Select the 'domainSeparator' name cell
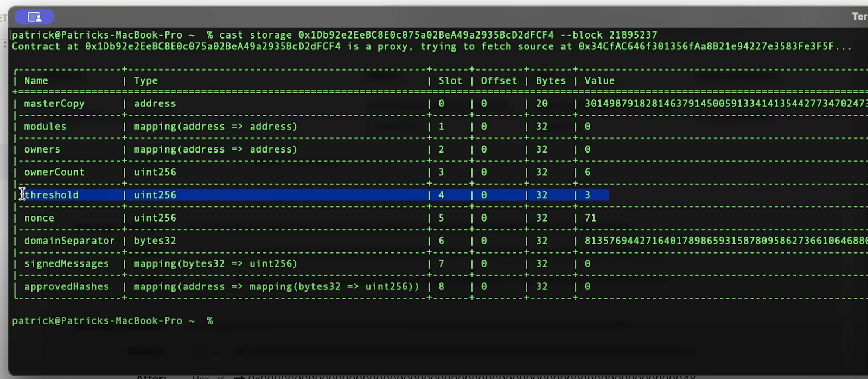The image size is (868, 379). click(x=69, y=241)
